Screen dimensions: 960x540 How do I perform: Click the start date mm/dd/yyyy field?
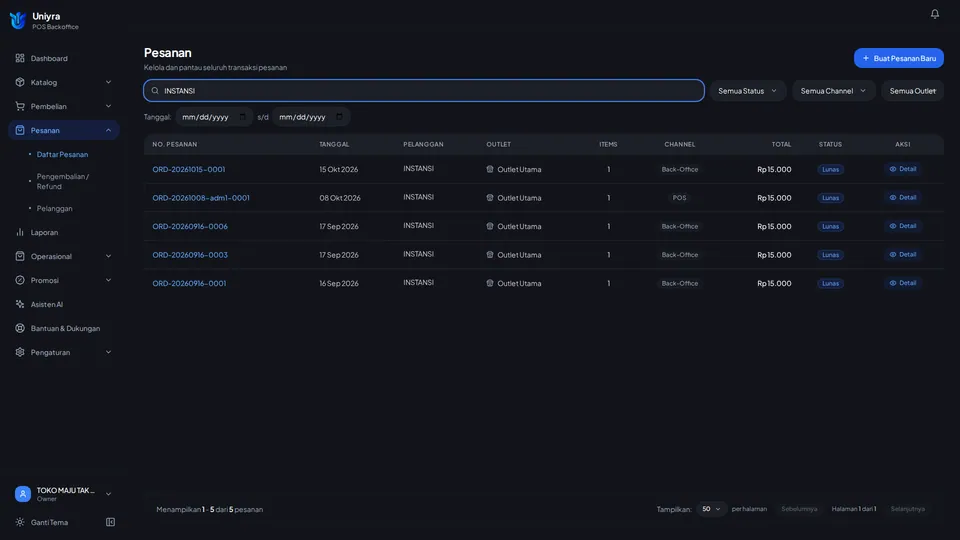coord(214,116)
